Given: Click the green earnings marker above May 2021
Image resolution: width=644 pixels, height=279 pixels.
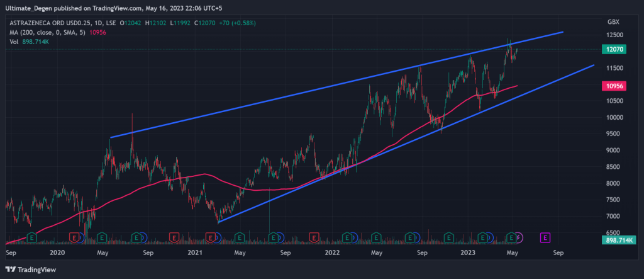Looking at the screenshot, I should [x=239, y=237].
